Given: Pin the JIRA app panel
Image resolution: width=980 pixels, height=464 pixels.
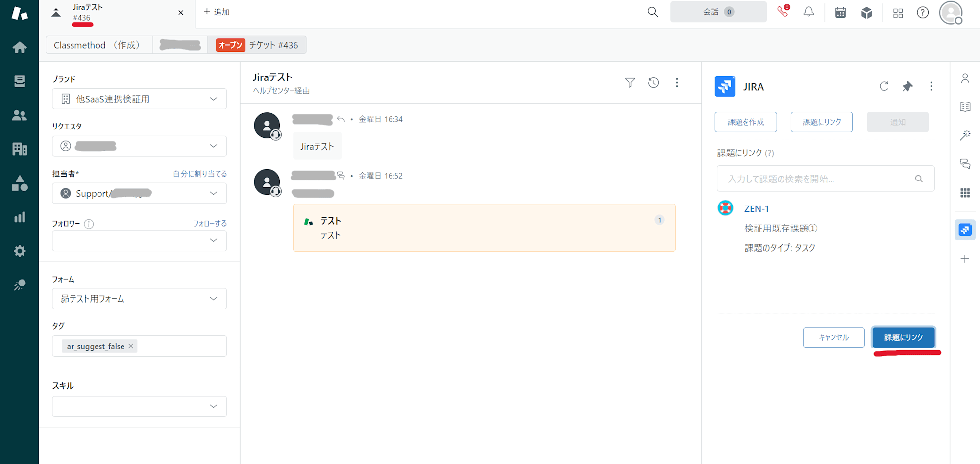Looking at the screenshot, I should pos(907,86).
